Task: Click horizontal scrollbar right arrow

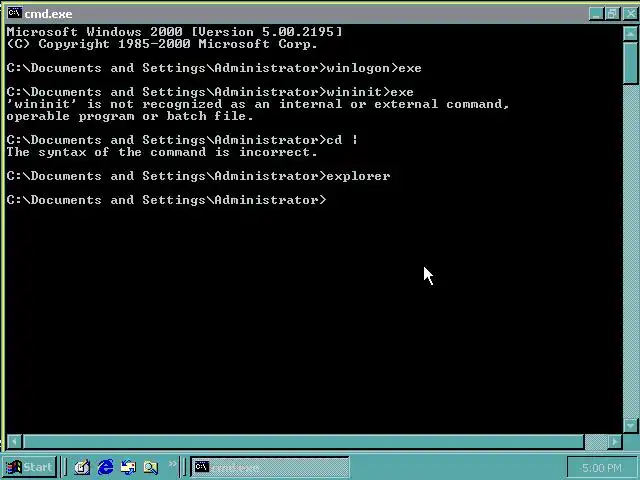Action: tap(615, 441)
